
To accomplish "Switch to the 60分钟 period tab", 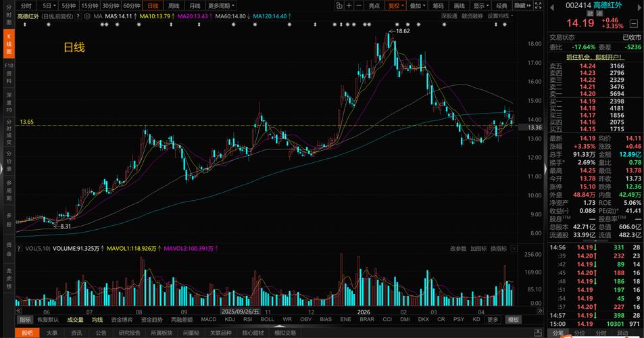I will coord(131,6).
